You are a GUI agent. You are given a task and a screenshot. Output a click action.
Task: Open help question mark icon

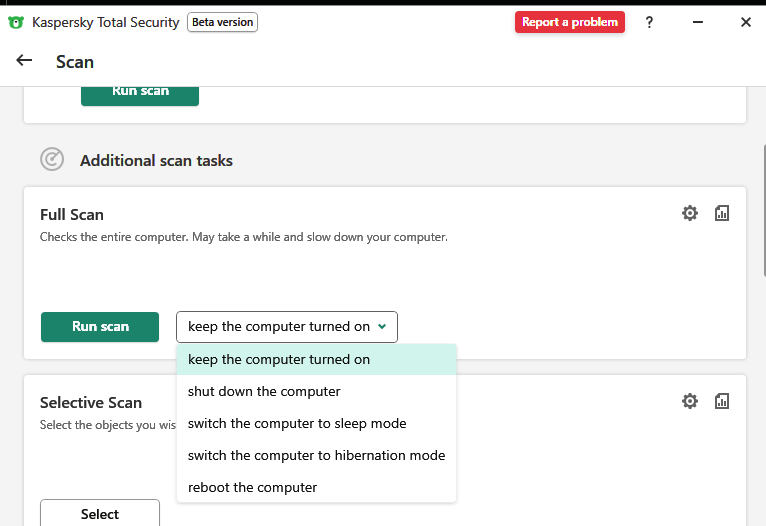coord(649,22)
